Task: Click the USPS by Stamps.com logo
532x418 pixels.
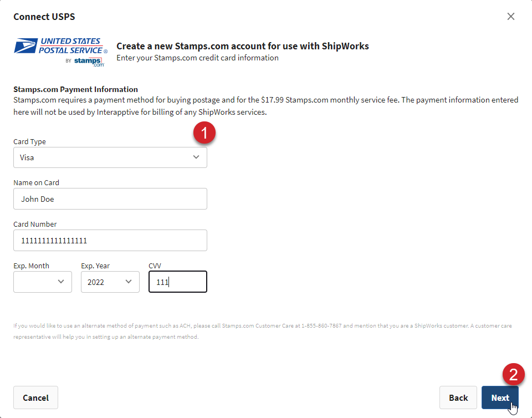Action: (x=61, y=52)
